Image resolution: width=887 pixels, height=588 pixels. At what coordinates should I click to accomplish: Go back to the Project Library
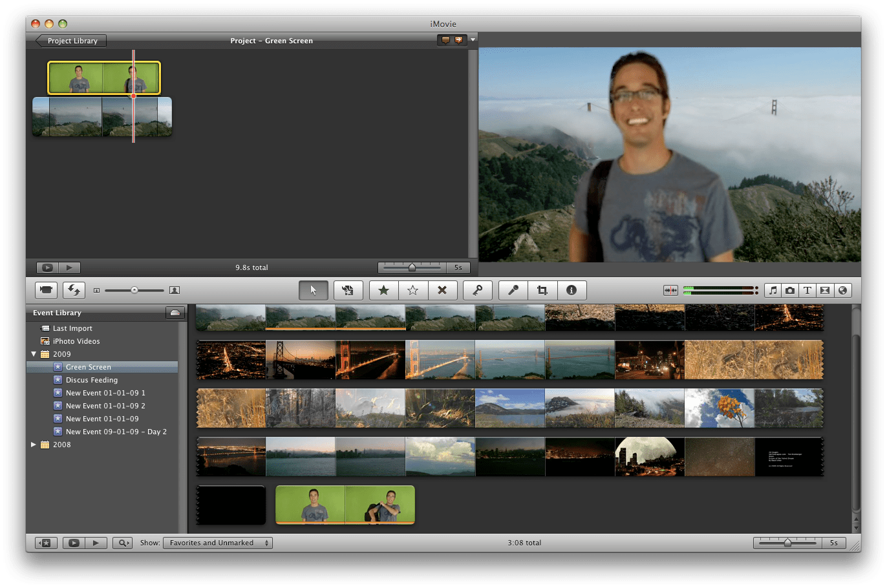click(69, 40)
